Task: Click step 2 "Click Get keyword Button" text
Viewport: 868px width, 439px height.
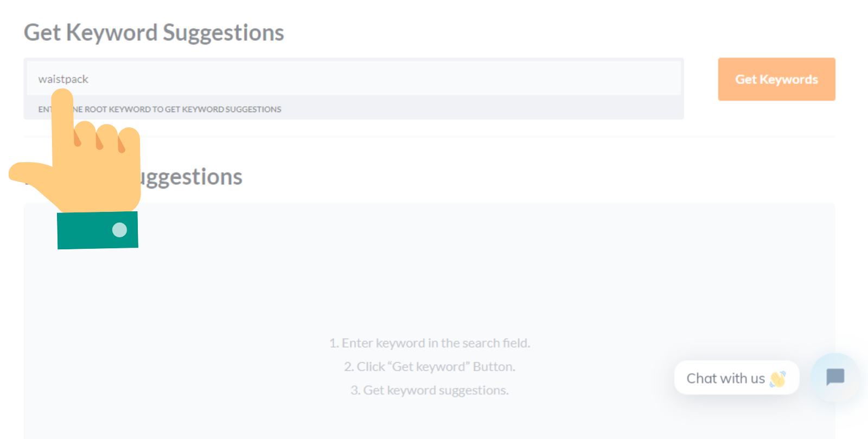Action: (429, 367)
